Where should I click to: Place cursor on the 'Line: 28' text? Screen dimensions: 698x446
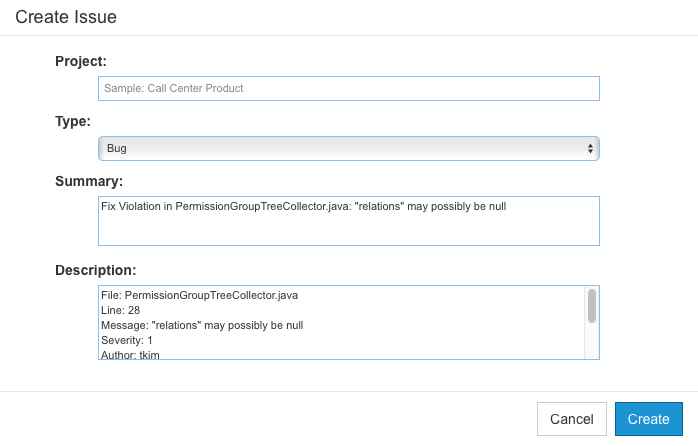(x=120, y=310)
